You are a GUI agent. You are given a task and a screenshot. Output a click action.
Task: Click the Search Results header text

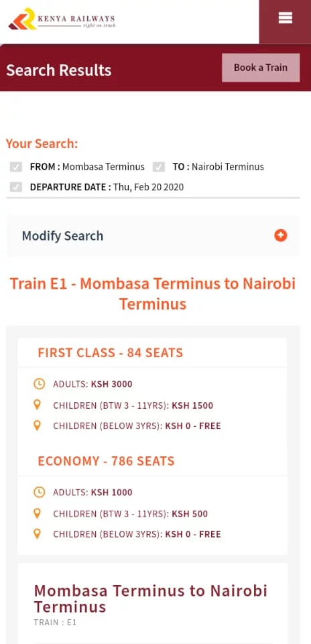click(59, 70)
